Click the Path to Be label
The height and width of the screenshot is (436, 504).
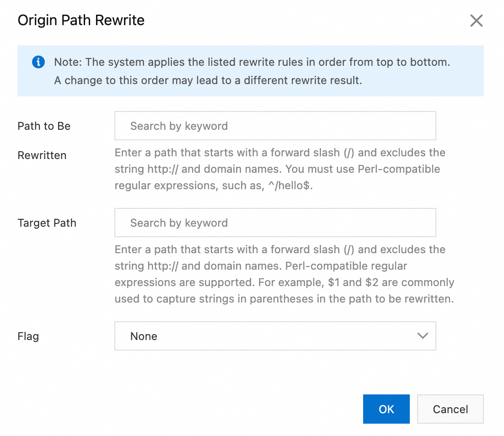click(x=44, y=126)
